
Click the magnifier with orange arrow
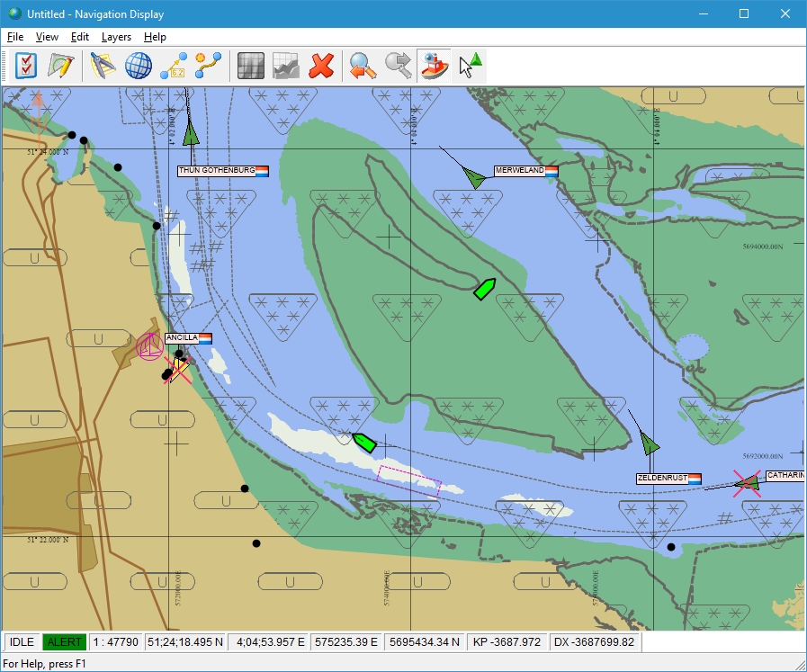pos(363,66)
